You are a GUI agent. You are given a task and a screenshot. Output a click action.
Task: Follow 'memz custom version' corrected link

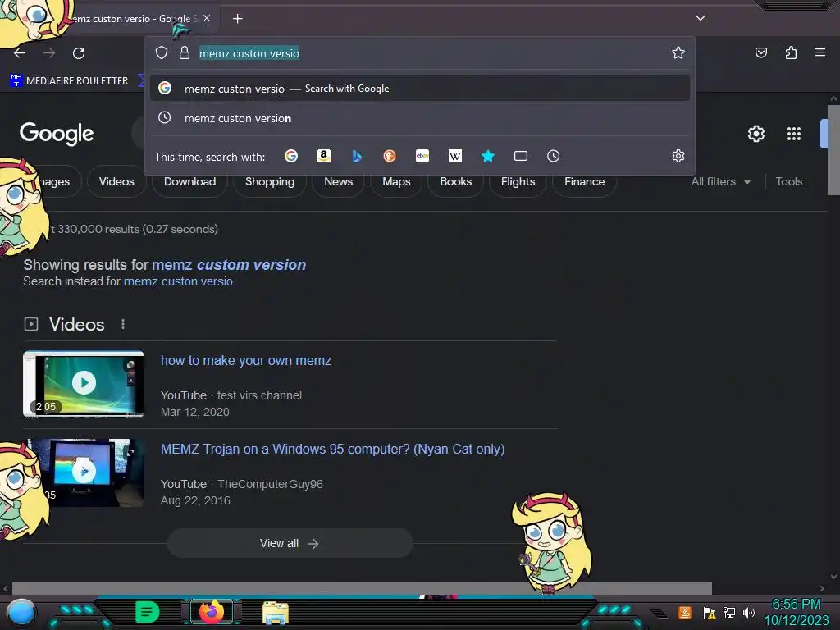click(230, 265)
